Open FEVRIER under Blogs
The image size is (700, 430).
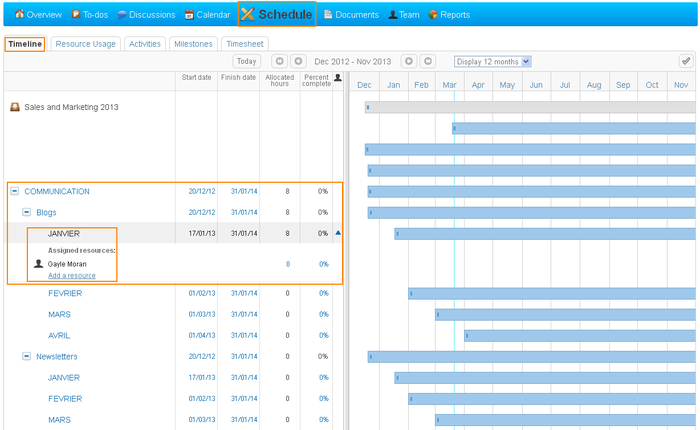(x=65, y=293)
